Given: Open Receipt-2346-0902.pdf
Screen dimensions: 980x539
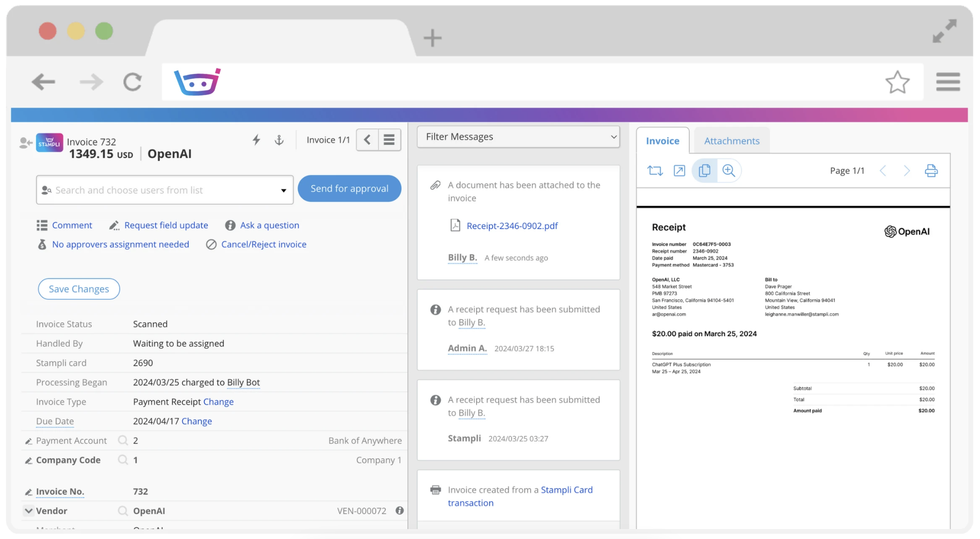Looking at the screenshot, I should [x=512, y=225].
